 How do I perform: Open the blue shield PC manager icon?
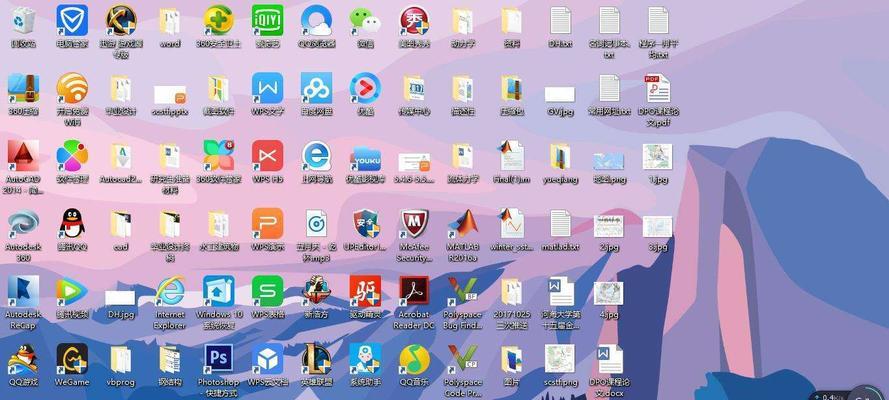(x=72, y=21)
